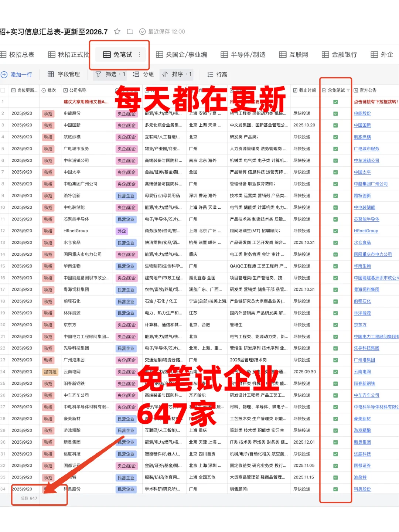This screenshot has width=399, height=532.
Task: Click the 截止时间 column header
Action: pos(305,91)
